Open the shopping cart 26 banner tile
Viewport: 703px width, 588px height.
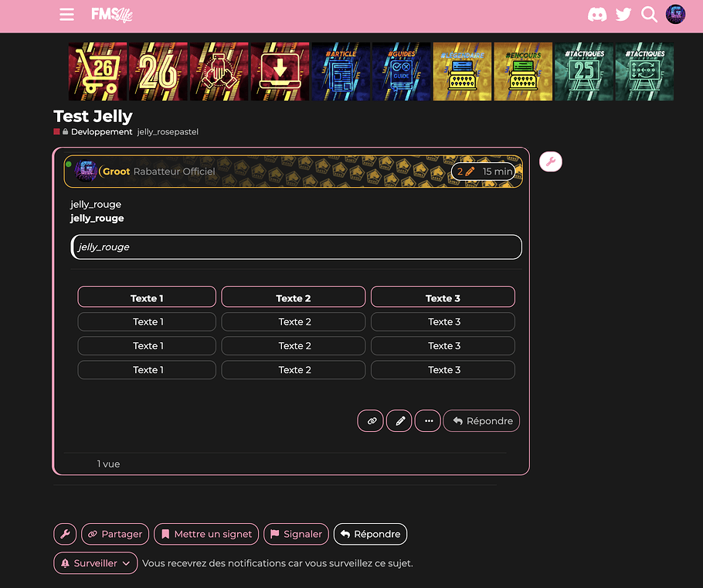click(97, 72)
